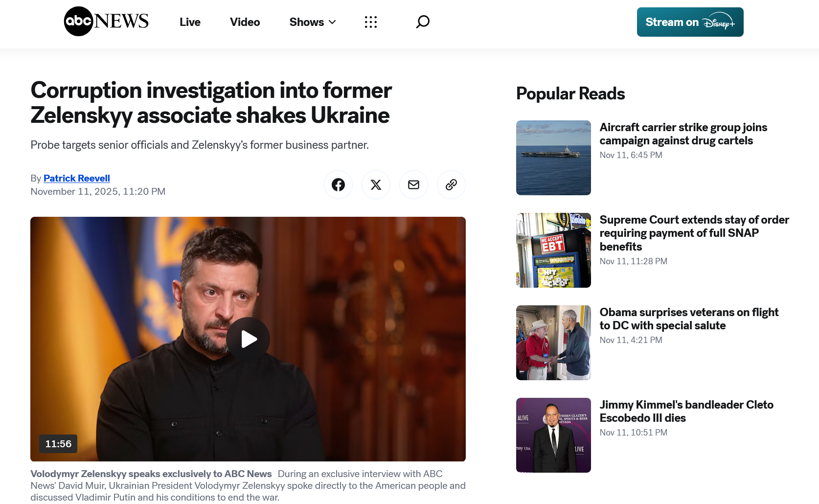Open the aircraft carrier strike group story
The width and height of the screenshot is (819, 504).
tap(683, 134)
